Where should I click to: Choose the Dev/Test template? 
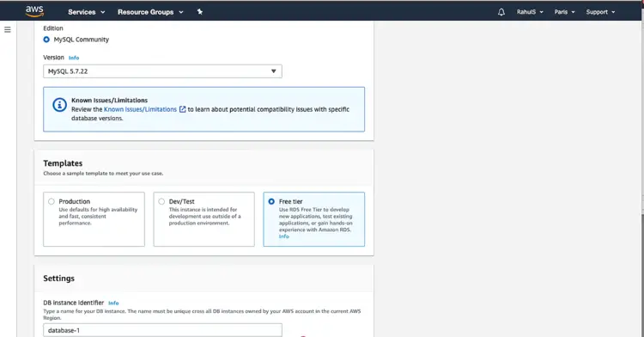coord(204,219)
